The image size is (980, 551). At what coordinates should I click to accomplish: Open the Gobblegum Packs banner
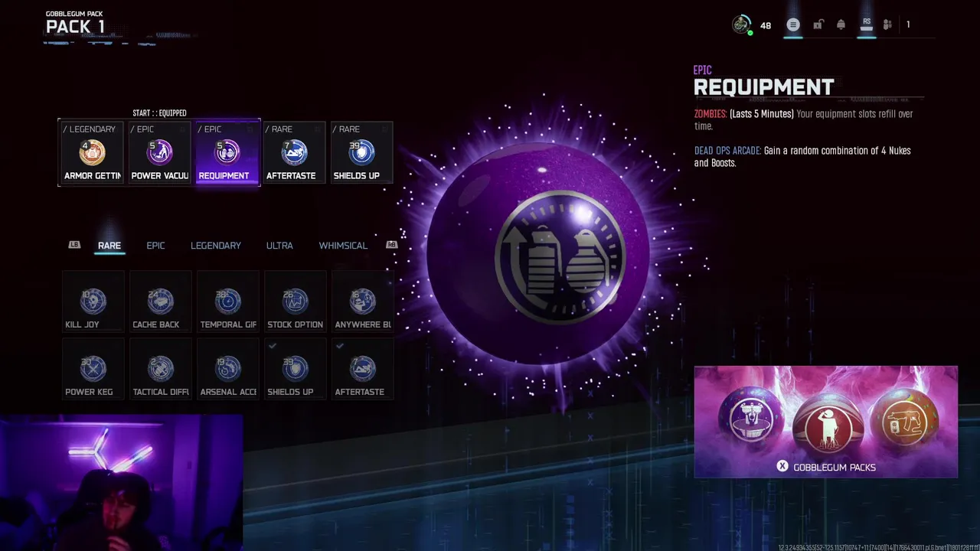(825, 422)
